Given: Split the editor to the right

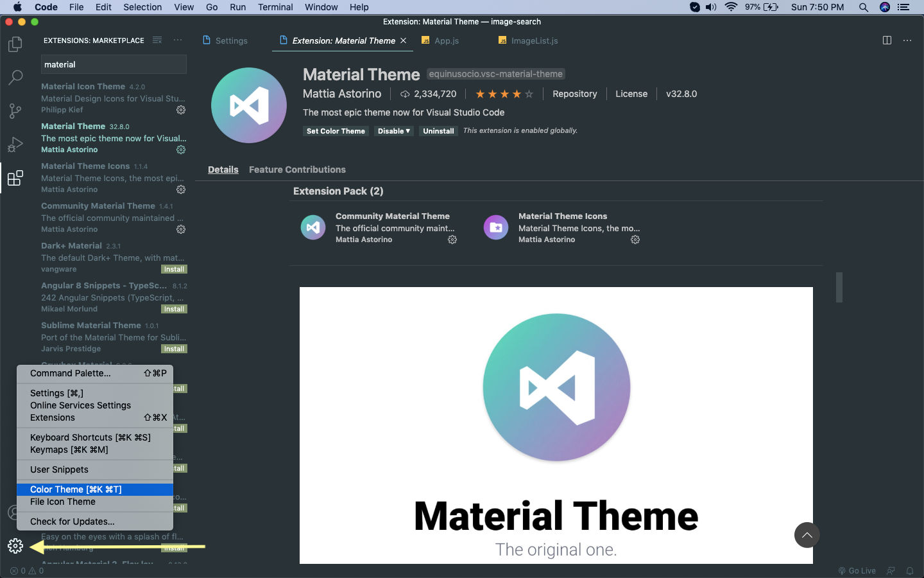Looking at the screenshot, I should coord(887,40).
